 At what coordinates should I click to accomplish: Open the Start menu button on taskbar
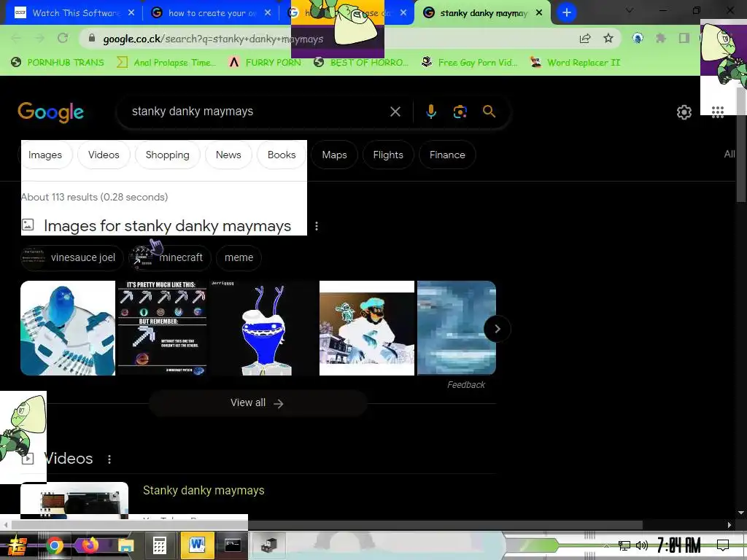point(18,545)
